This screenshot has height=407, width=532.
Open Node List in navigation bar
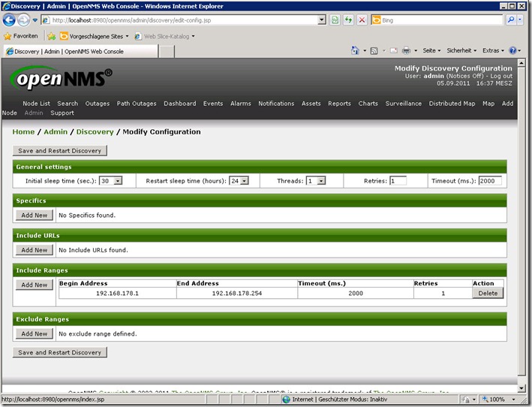[x=36, y=104]
